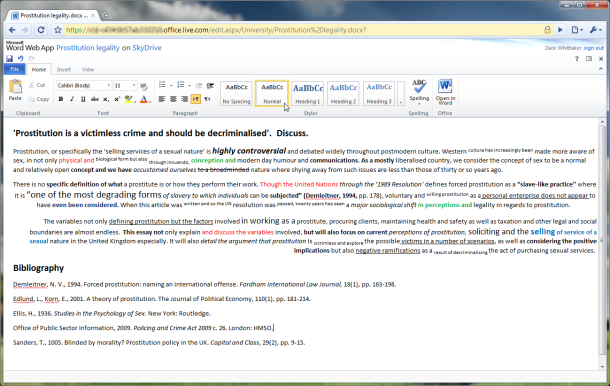Click the Save icon in quick access bar

(9, 59)
